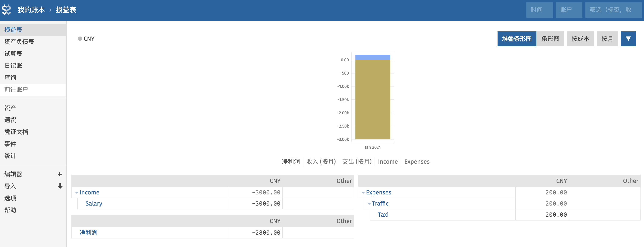
Task: Select 堆叠条形图 chart mode
Action: point(517,39)
